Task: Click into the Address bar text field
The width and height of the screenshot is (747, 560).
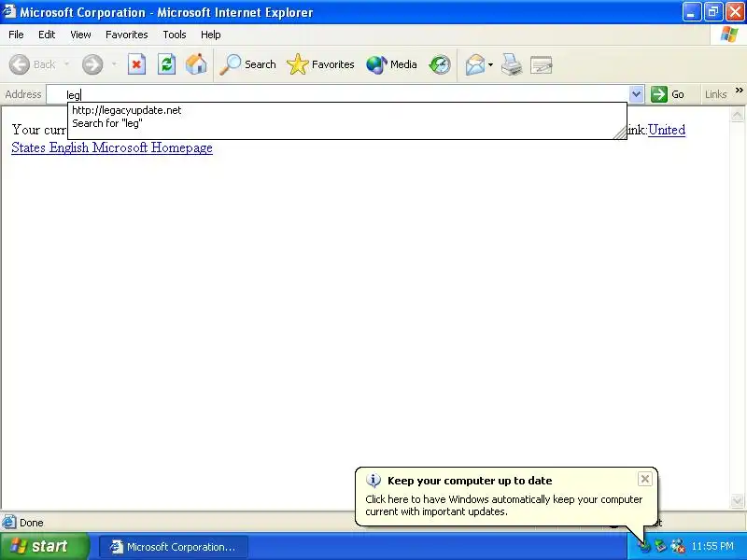Action: (x=338, y=94)
